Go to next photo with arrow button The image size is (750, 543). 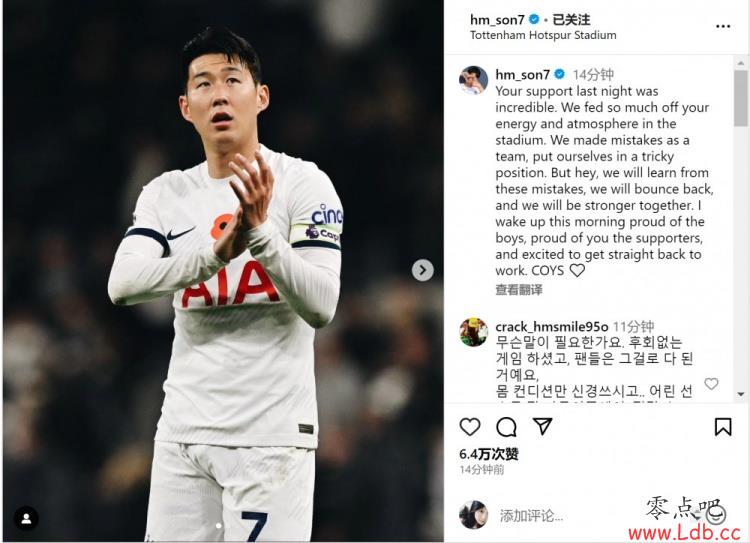point(422,270)
